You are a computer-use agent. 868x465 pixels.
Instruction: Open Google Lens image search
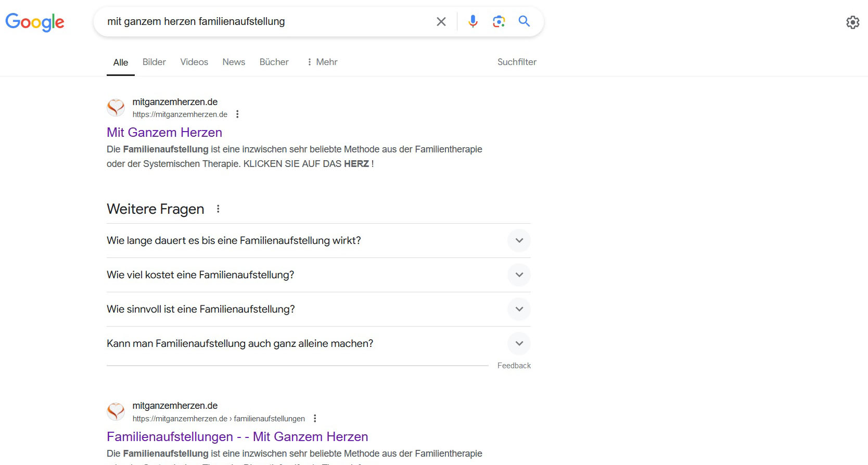[499, 21]
